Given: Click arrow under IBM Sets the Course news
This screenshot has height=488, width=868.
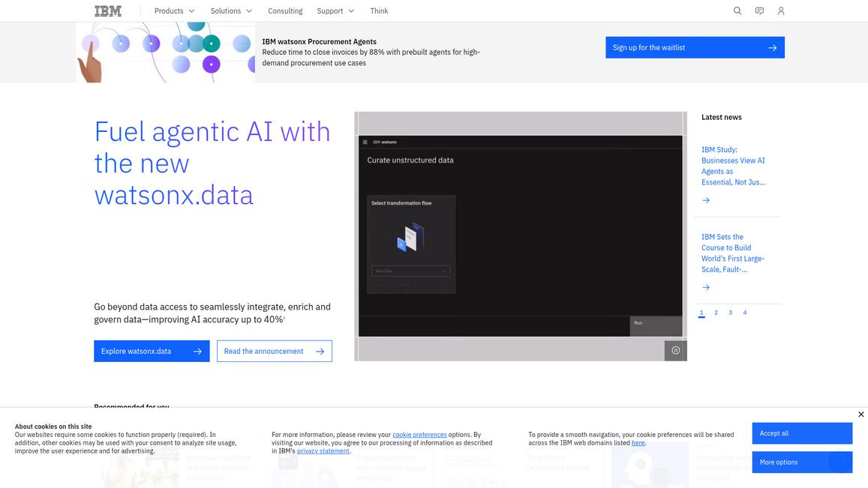Looking at the screenshot, I should [x=706, y=287].
